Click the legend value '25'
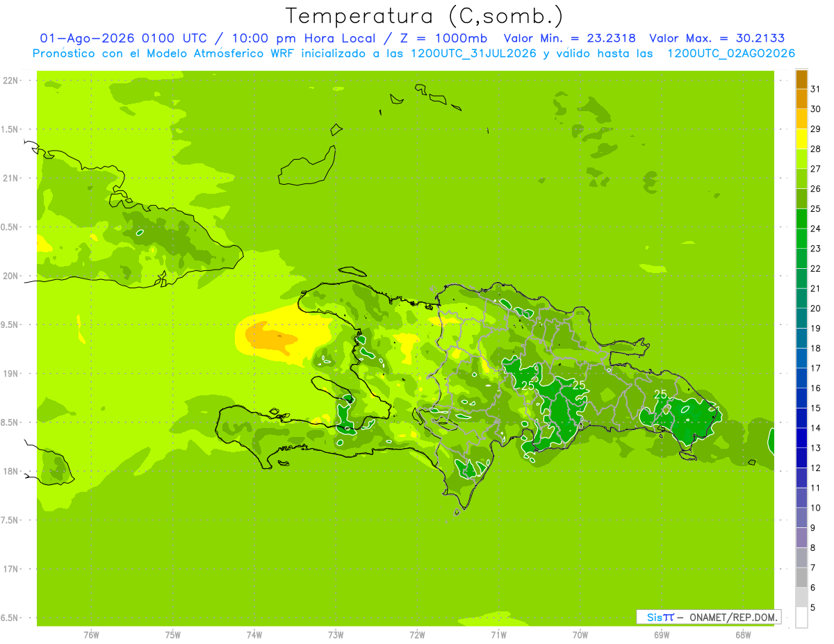Image resolution: width=834 pixels, height=644 pixels. (x=815, y=208)
